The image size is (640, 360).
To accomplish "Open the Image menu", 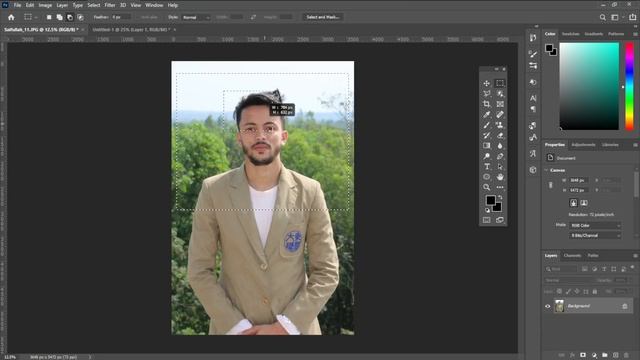I will 45,5.
